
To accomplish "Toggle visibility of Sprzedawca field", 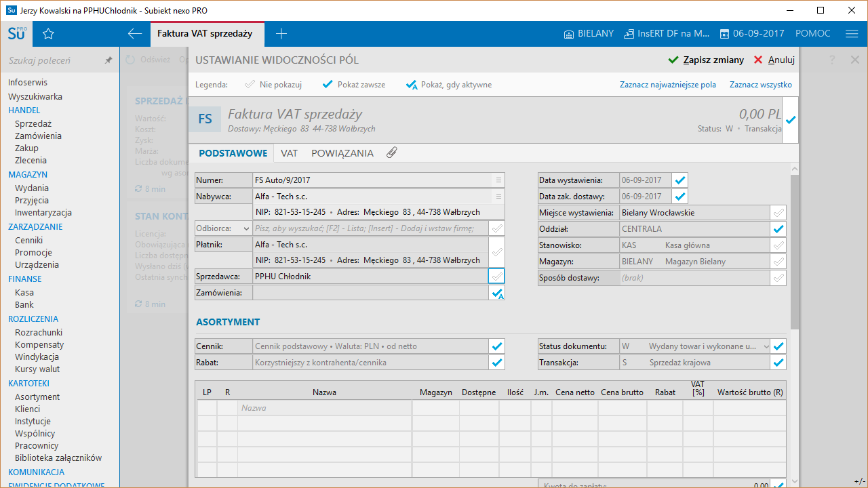I will click(x=497, y=277).
